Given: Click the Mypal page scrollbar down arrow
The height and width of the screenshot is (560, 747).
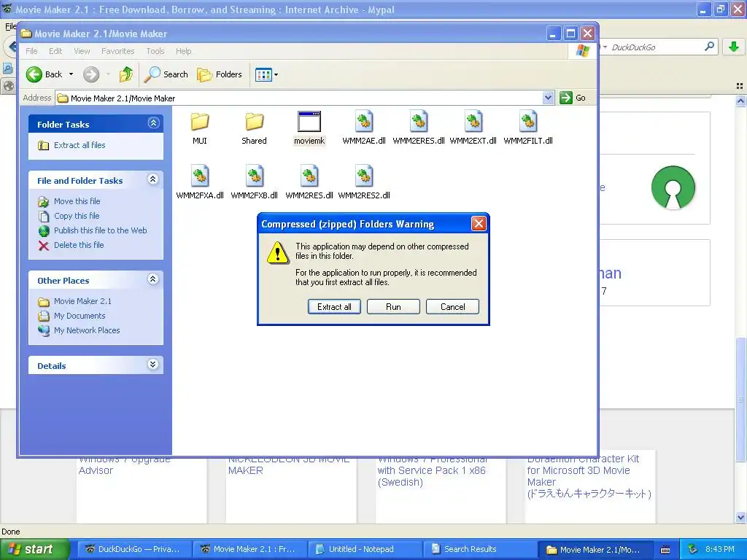Looking at the screenshot, I should point(740,517).
